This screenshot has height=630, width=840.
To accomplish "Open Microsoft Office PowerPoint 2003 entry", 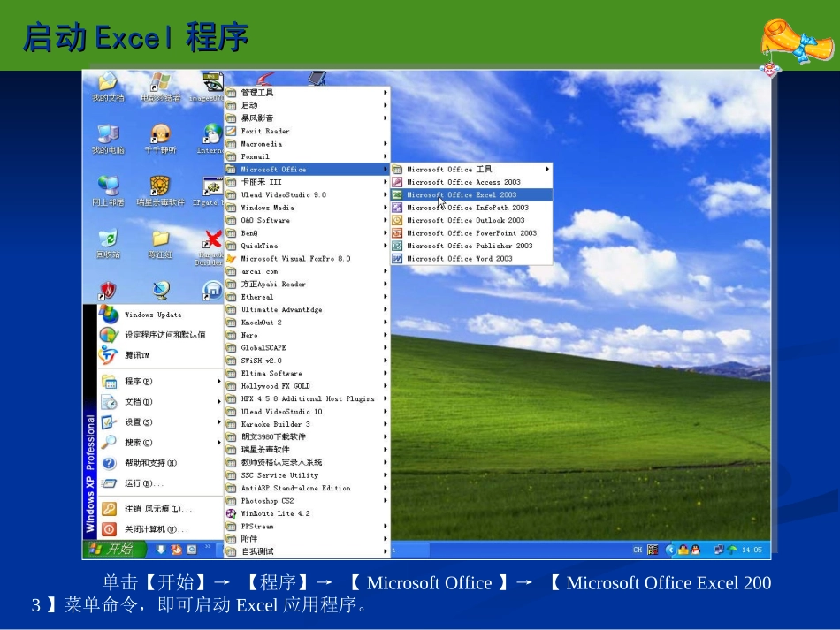I will tap(471, 233).
